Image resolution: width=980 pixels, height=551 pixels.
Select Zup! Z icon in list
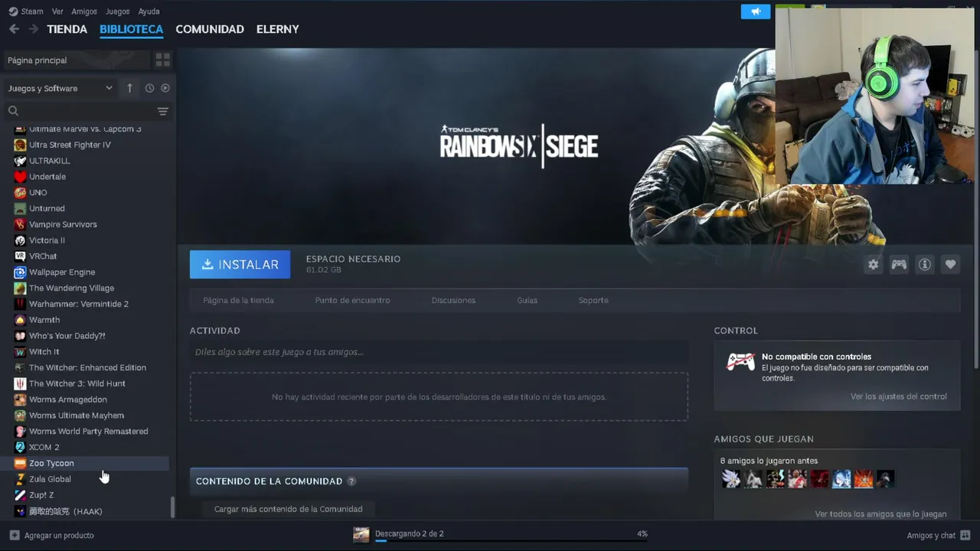20,495
